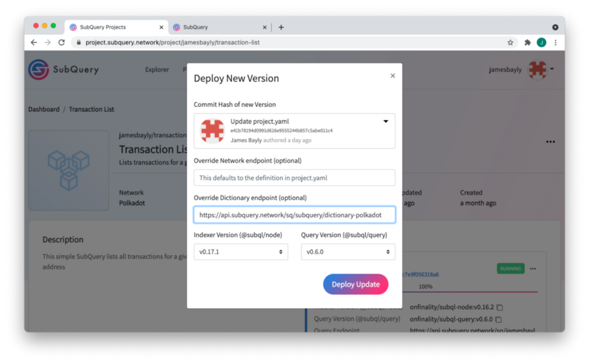The height and width of the screenshot is (364, 589).
Task: Click the Override Dictionary endpoint field
Action: point(295,215)
